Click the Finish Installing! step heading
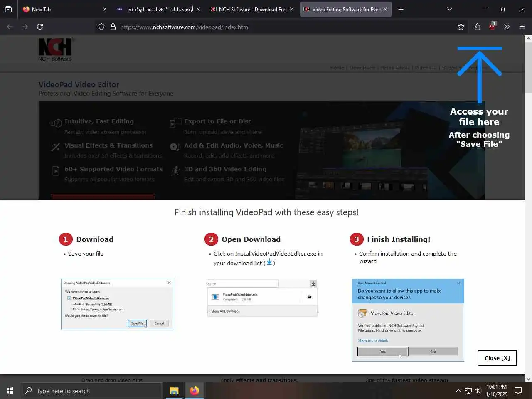Viewport: 532px width, 399px height. point(399,239)
